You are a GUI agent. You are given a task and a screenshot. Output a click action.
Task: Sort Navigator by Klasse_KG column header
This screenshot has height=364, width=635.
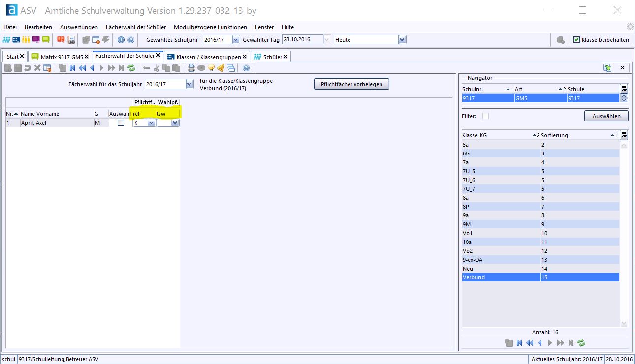501,135
